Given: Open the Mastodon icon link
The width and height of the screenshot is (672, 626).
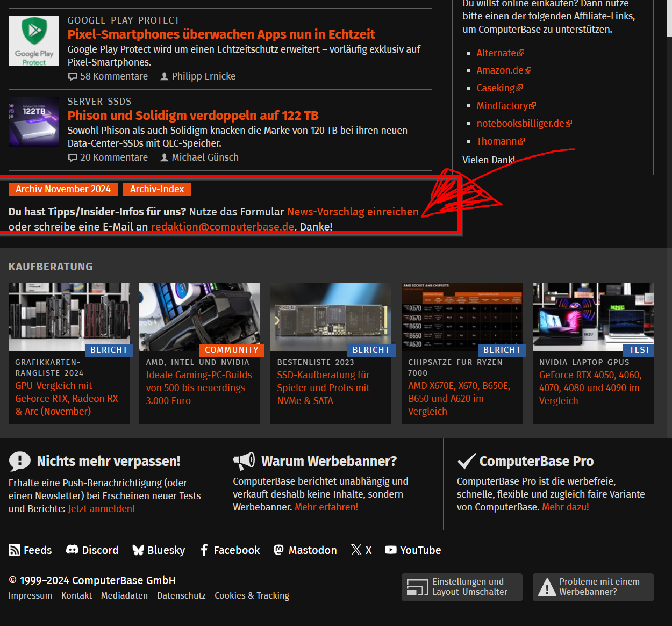Looking at the screenshot, I should point(278,550).
